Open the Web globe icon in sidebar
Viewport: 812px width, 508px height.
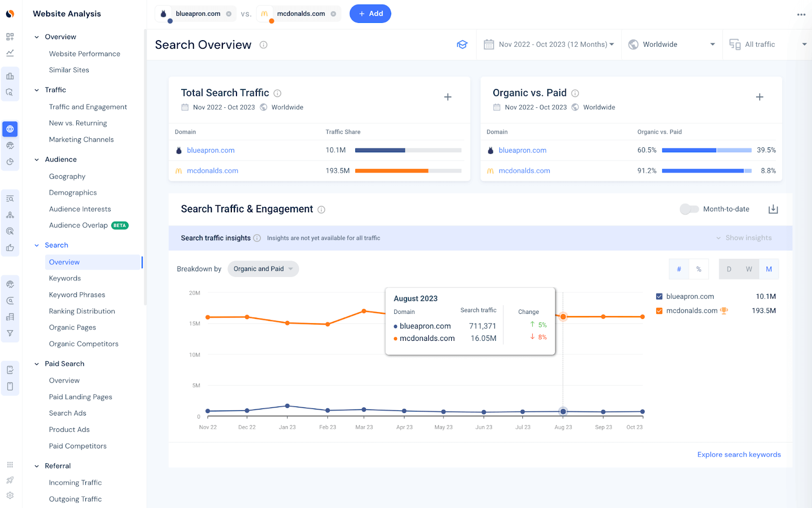point(10,129)
